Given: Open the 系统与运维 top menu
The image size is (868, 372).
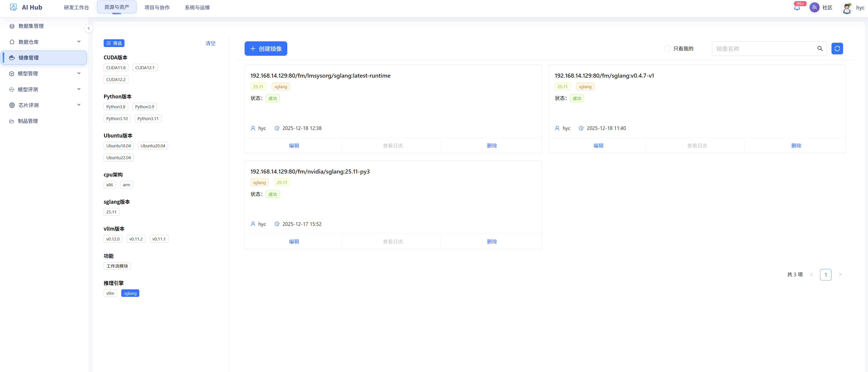Looking at the screenshot, I should pos(197,7).
